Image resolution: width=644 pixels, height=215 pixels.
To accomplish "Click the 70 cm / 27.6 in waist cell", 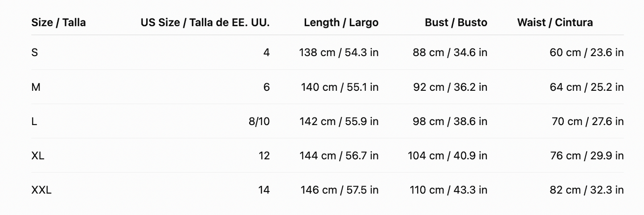I will [588, 121].
